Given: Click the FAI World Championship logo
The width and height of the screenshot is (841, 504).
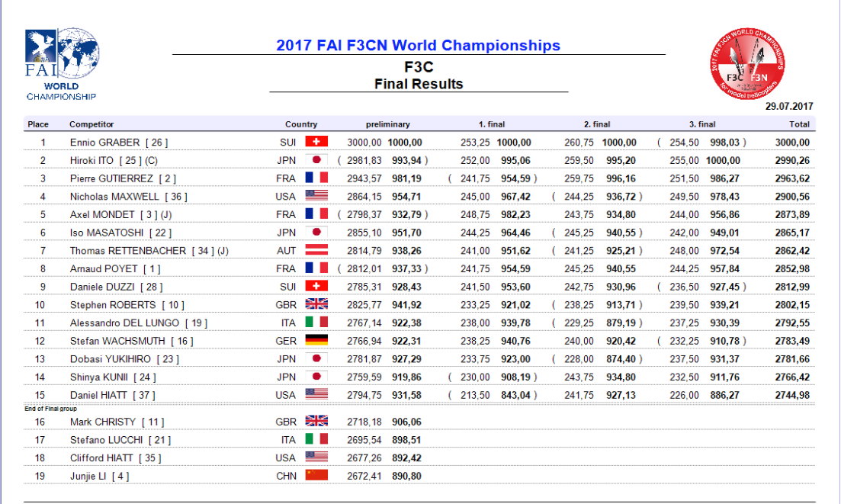Looking at the screenshot, I should [61, 65].
